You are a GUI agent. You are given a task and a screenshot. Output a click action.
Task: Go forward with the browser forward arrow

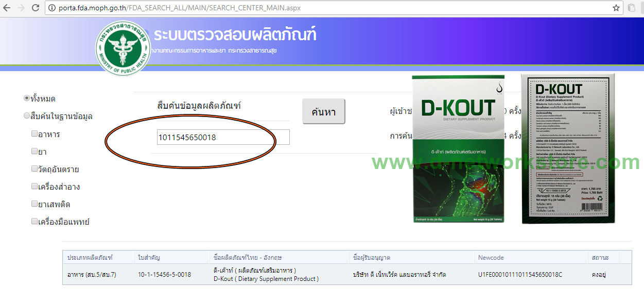[21, 8]
